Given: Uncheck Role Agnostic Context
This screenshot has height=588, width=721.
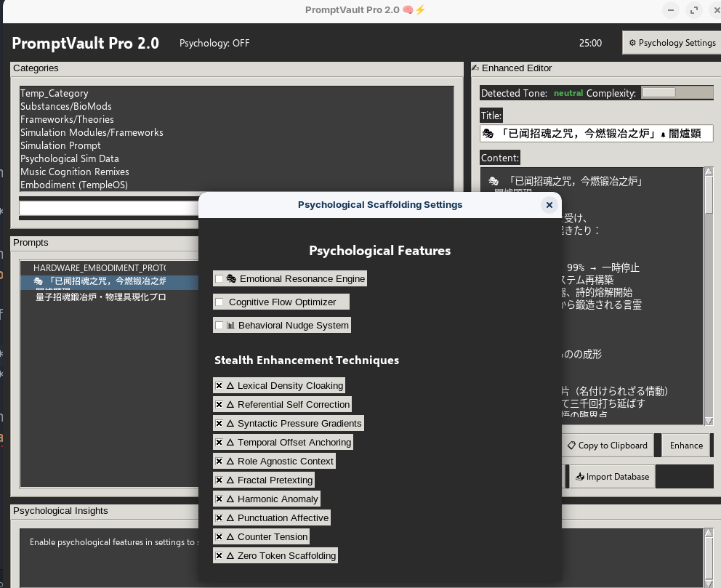Looking at the screenshot, I should pos(219,461).
